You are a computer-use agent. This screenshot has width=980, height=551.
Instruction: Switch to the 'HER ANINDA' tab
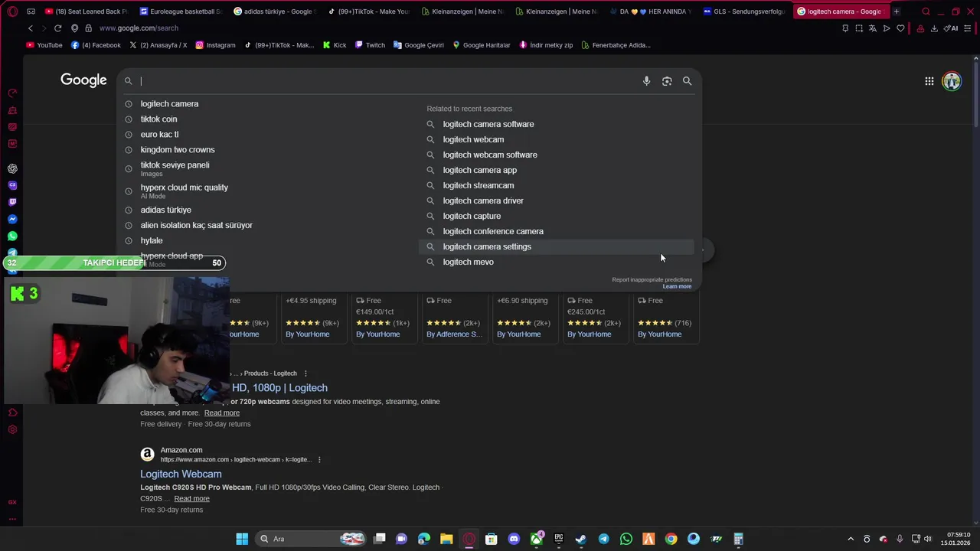(651, 11)
